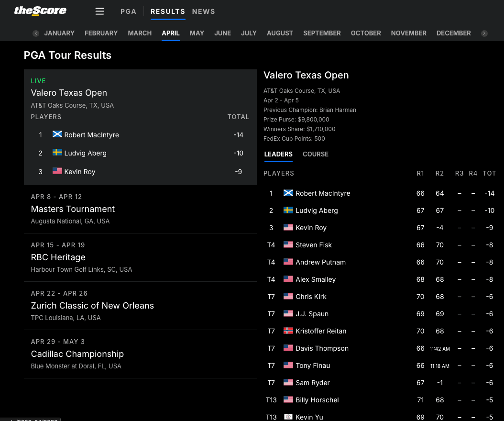Open Cadillac Championship event
Viewport: 504px width, 421px height.
pyautogui.click(x=77, y=354)
